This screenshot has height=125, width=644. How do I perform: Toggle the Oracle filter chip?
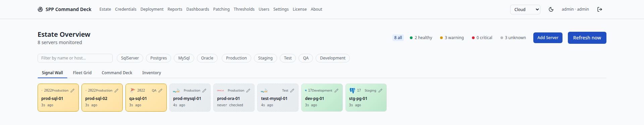pyautogui.click(x=207, y=58)
